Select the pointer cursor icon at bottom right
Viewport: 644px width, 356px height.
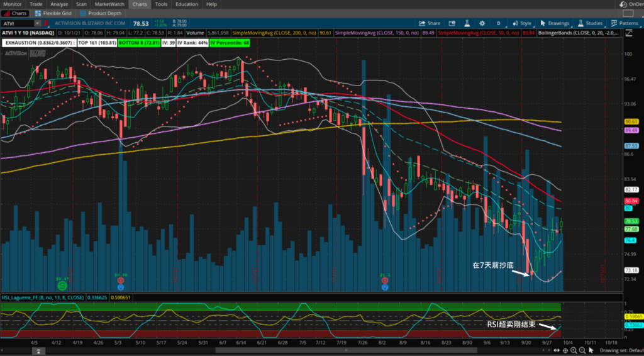coord(591,350)
